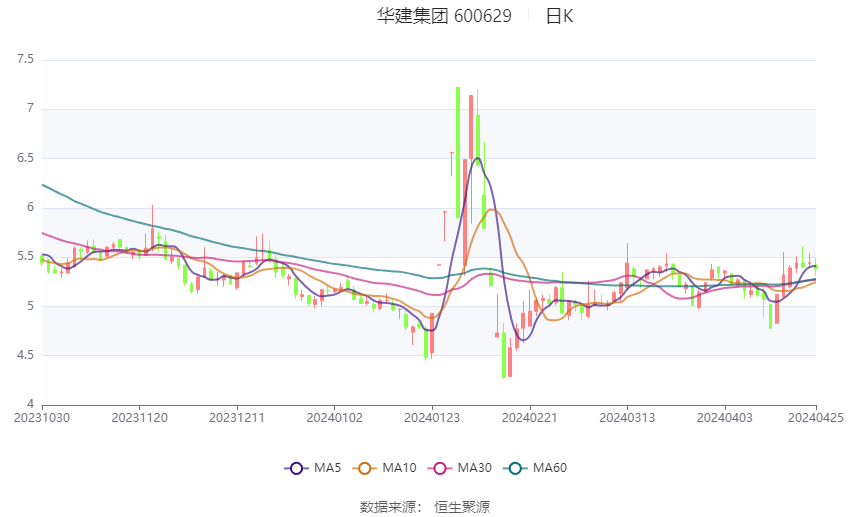Click the y-axis value 4.5
The height and width of the screenshot is (517, 850).
[x=25, y=355]
